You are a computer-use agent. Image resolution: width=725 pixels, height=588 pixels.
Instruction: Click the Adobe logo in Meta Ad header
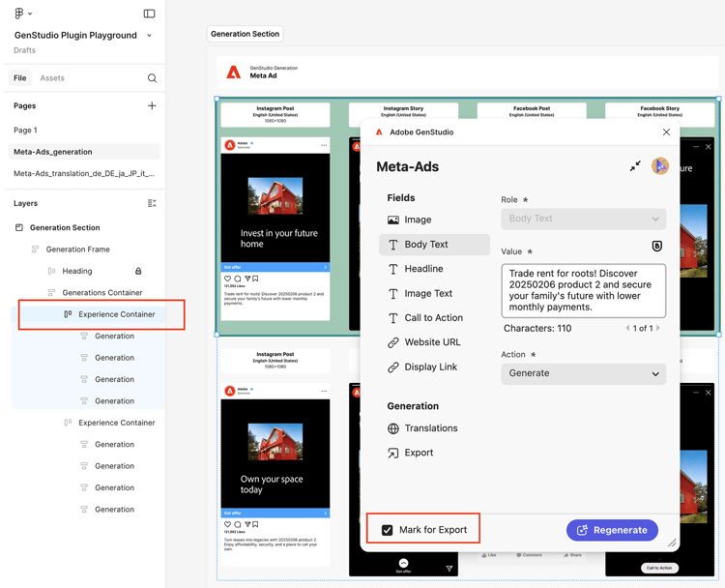[x=234, y=73]
